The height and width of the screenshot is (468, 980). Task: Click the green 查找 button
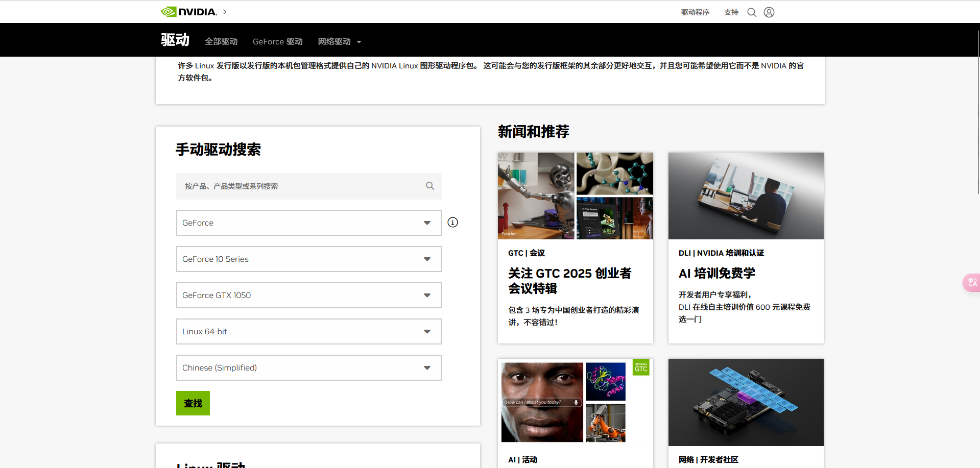[x=193, y=403]
